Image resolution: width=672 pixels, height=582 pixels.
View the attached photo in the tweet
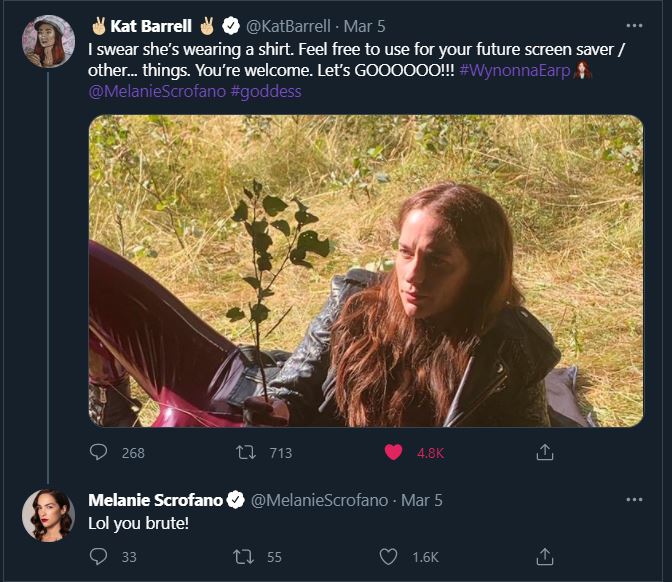365,270
